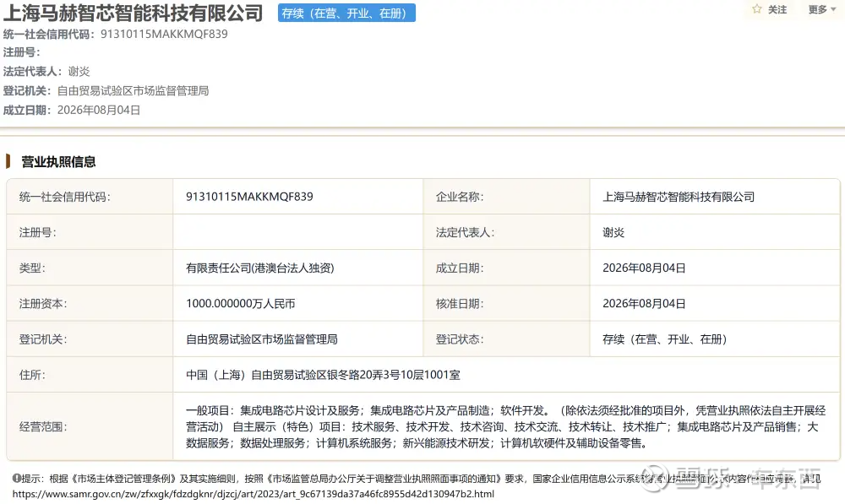Click the orange marker beside 营业执照信息
The width and height of the screenshot is (845, 504).
[x=8, y=161]
